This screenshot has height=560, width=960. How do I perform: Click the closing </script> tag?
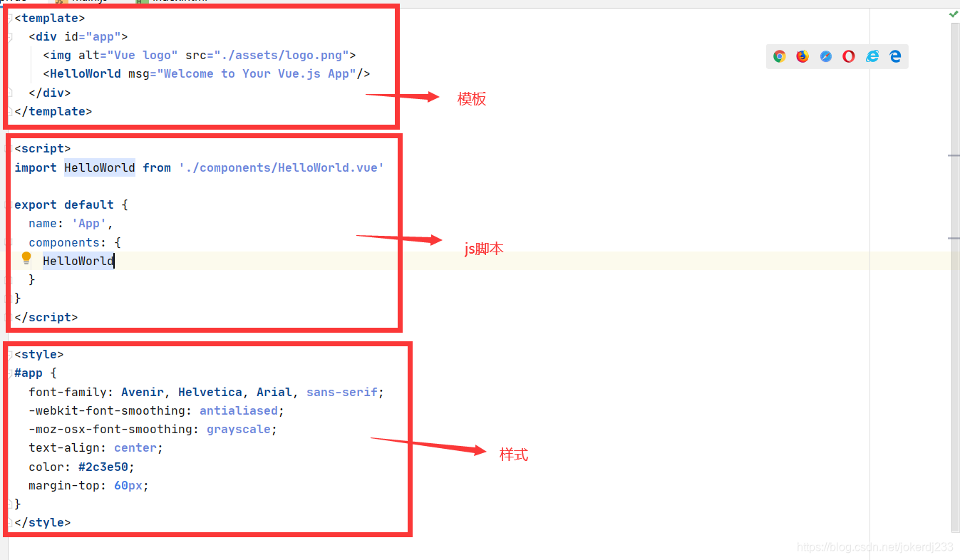[x=46, y=317]
